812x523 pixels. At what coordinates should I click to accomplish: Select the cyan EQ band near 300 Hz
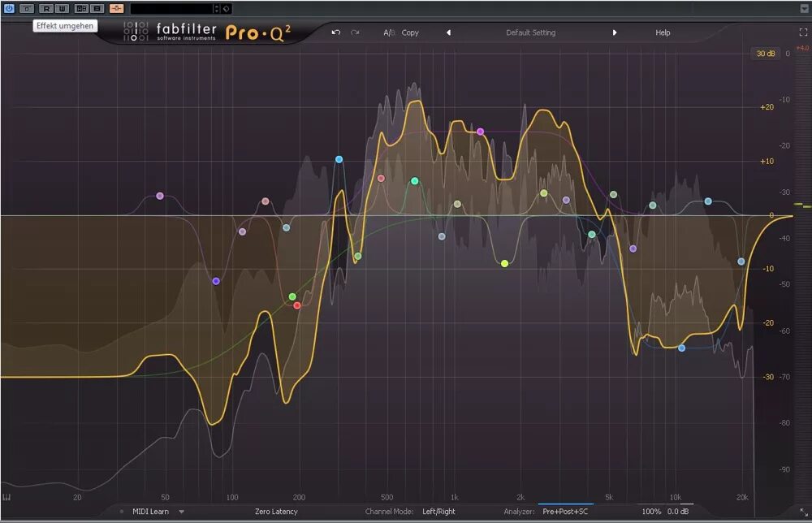(x=339, y=159)
